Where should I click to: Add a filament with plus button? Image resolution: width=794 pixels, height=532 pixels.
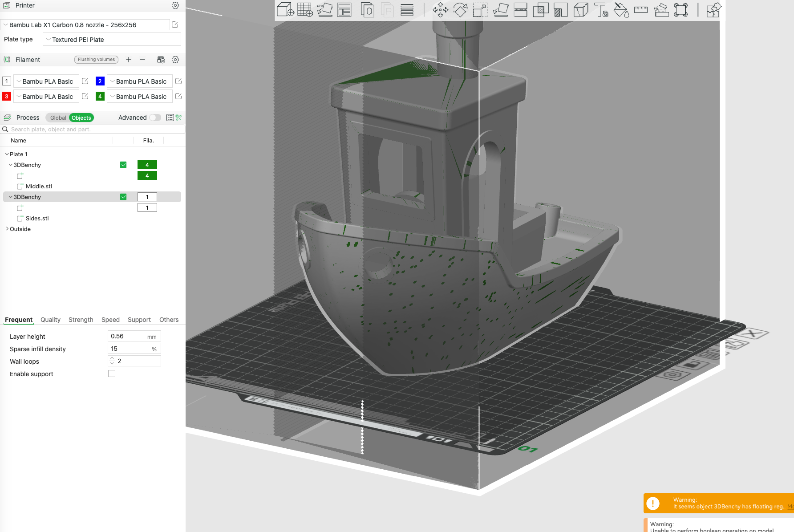pos(129,60)
